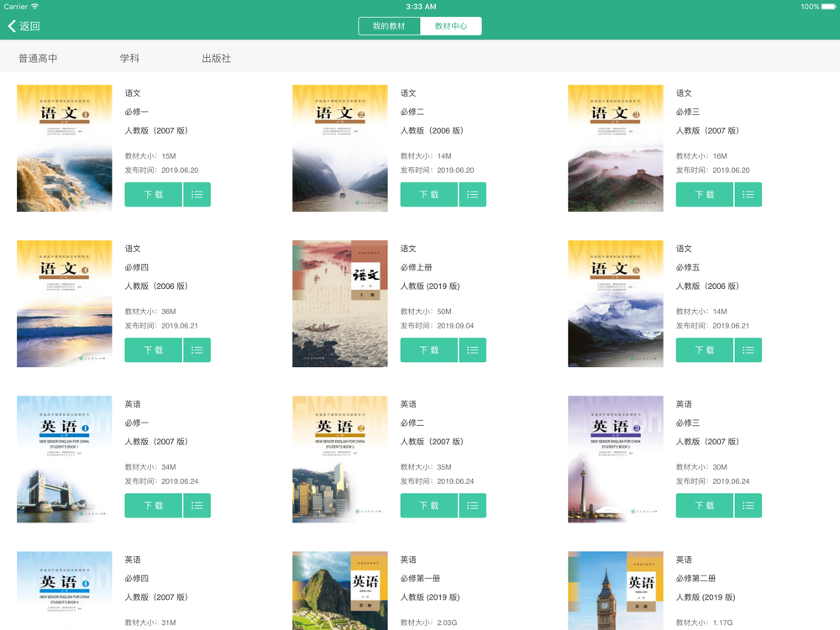Download 语文 必修三 textbook
Image resolution: width=840 pixels, height=630 pixels.
(705, 195)
